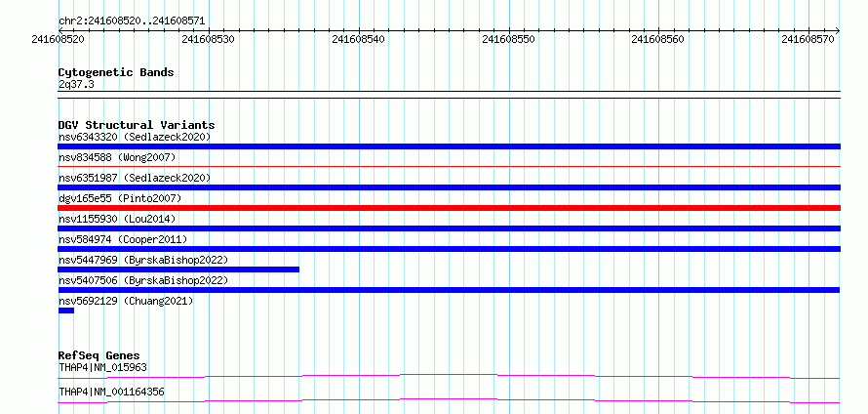This screenshot has height=414, width=868.
Task: Open variant nsv6343320 (Sedlazeck2020) label
Action: (x=135, y=137)
